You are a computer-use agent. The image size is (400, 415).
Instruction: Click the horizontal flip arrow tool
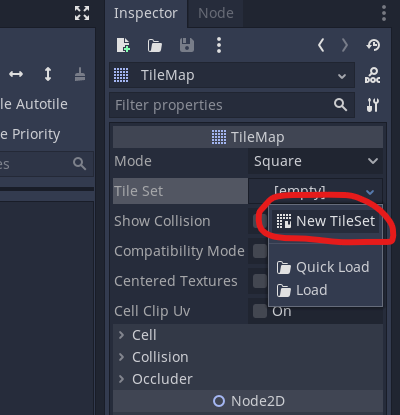tap(16, 74)
